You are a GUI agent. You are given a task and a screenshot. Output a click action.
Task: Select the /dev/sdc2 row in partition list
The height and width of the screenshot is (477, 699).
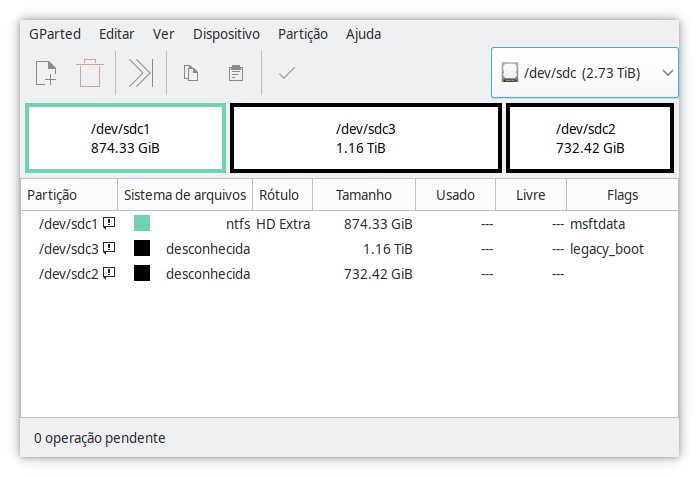[x=350, y=274]
